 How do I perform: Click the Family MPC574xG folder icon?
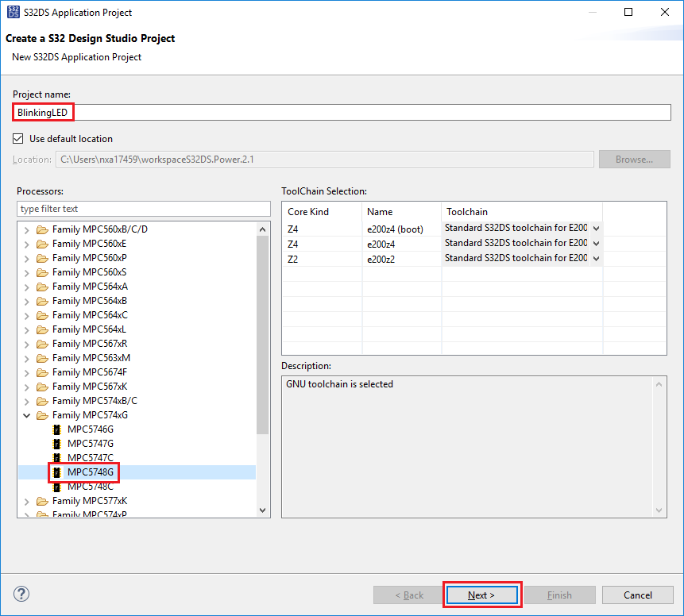tap(42, 415)
